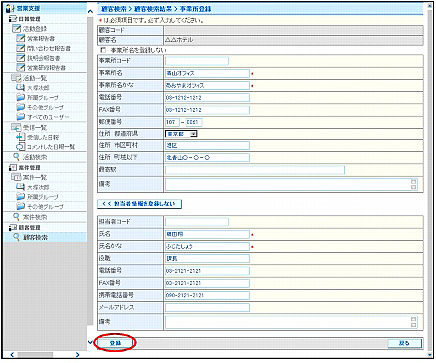This screenshot has height=363, width=436.
Task: Click the 住所 市区町村 field with 港区
Action: coord(207,145)
